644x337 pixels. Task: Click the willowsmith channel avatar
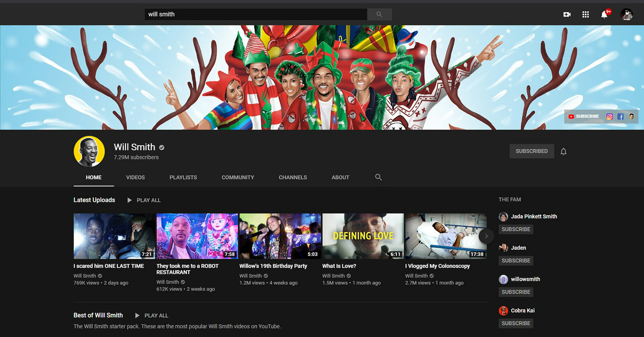(504, 279)
